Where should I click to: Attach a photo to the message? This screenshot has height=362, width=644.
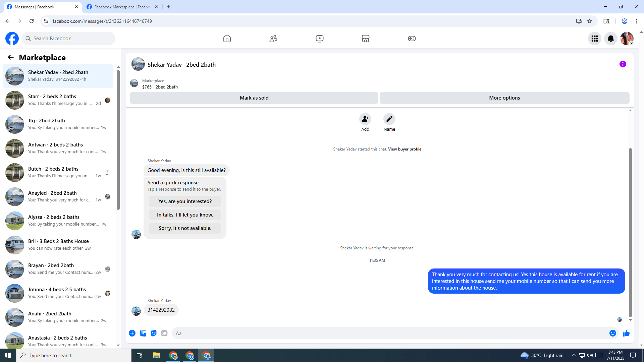(143, 333)
